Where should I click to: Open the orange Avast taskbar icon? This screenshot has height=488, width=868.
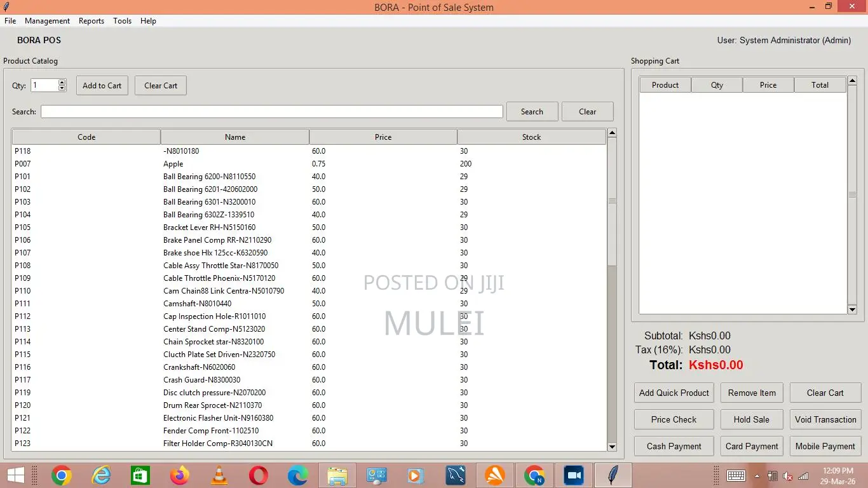pos(495,475)
